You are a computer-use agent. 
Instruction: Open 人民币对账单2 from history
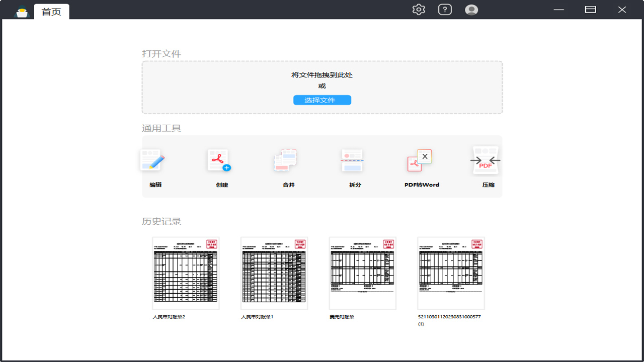186,273
